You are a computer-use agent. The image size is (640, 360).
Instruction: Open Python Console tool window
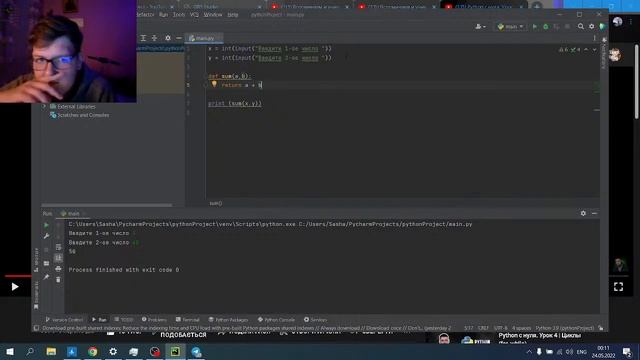(276, 320)
